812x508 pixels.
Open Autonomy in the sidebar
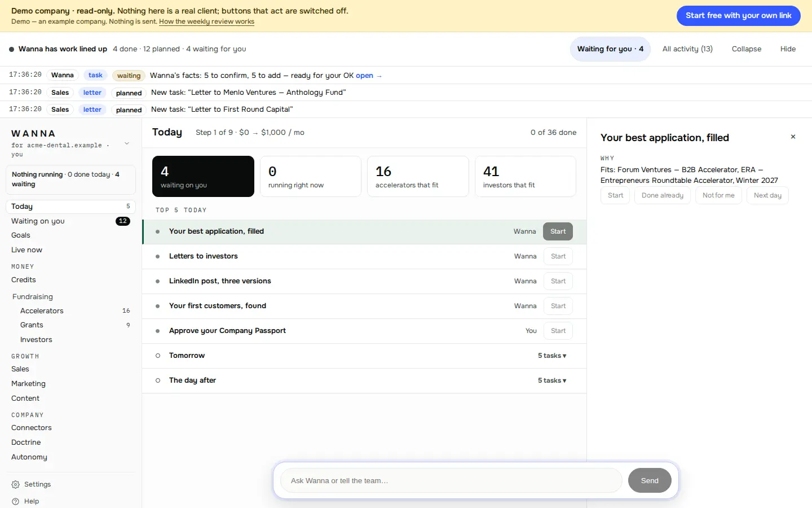tap(70, 457)
